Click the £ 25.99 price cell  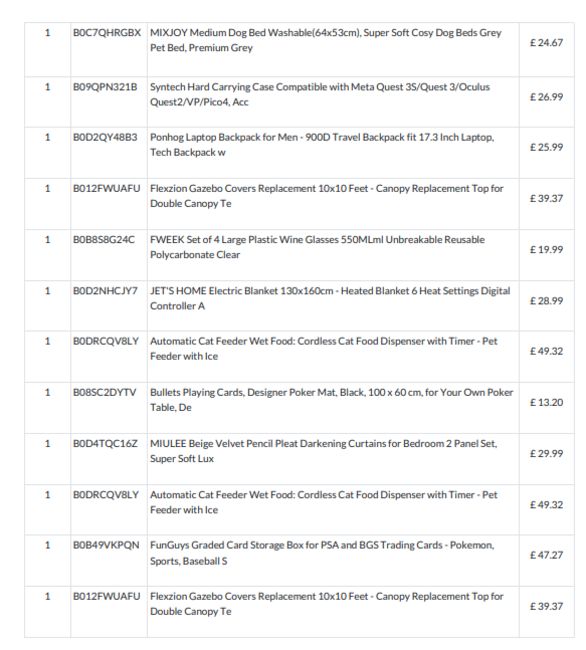tap(546, 147)
